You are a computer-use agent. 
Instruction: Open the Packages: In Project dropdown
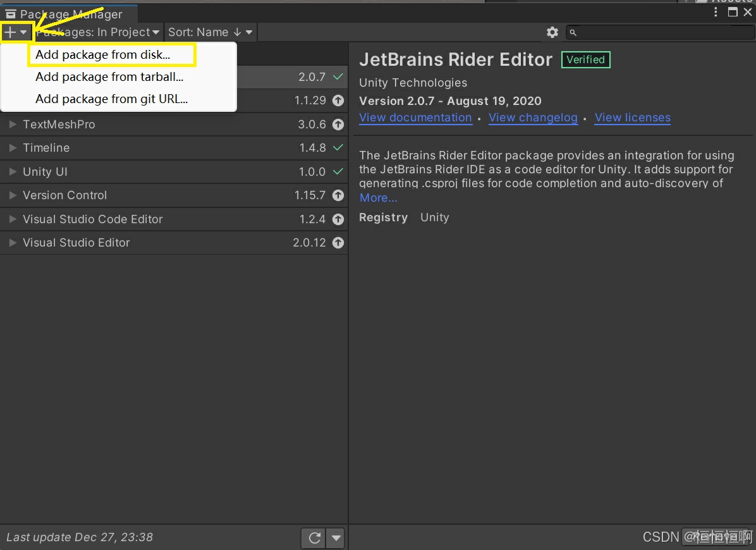coord(97,32)
